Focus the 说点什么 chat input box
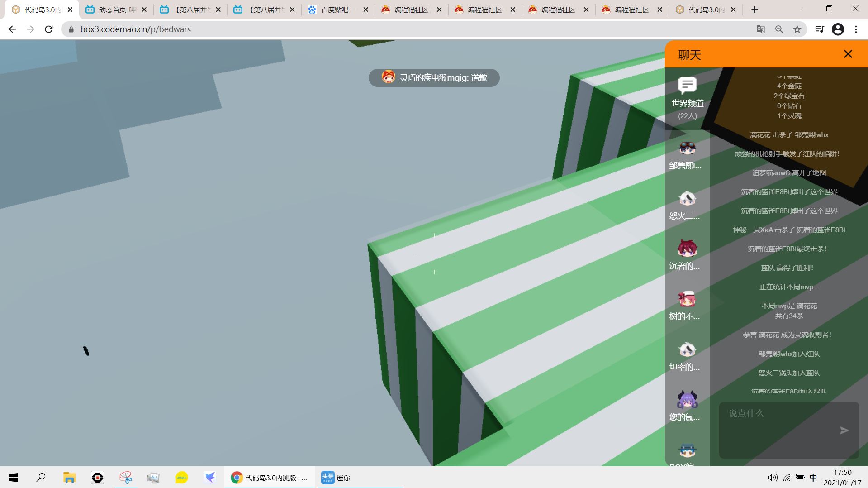 pos(789,430)
